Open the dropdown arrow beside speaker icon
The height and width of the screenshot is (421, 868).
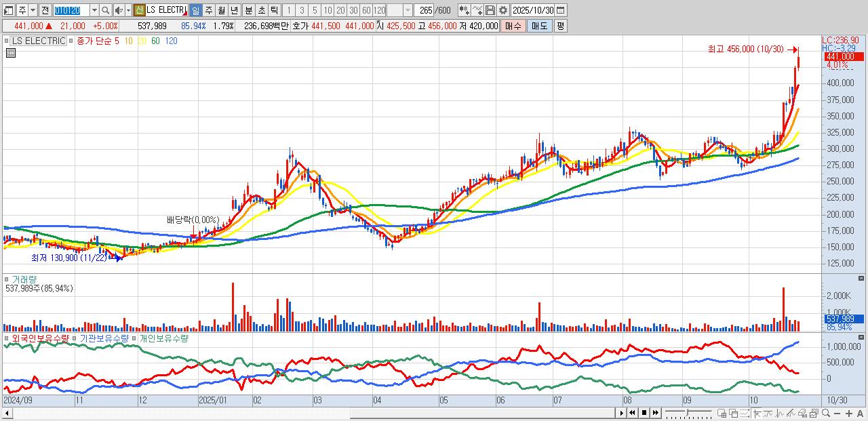128,10
